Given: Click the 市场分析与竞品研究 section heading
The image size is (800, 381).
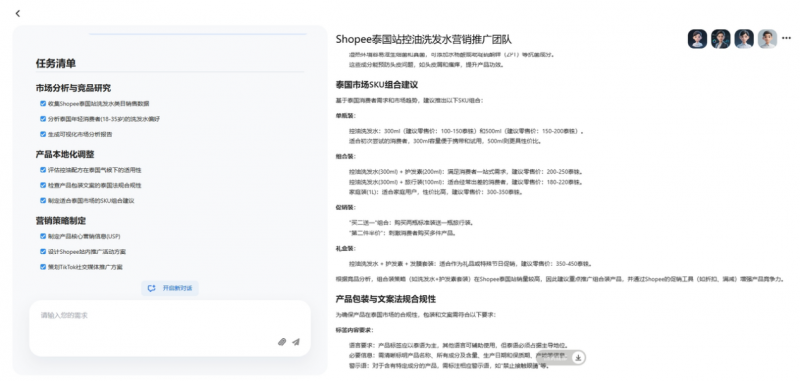Looking at the screenshot, I should (73, 88).
